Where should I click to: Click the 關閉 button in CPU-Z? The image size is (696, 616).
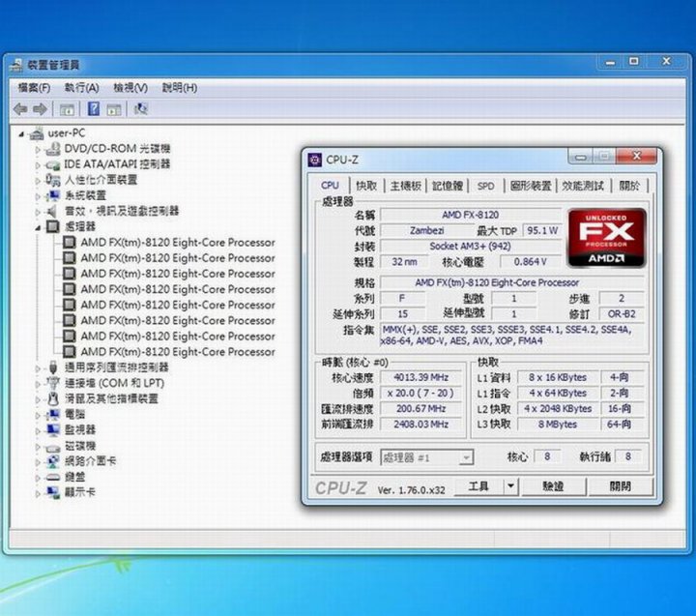tap(620, 486)
